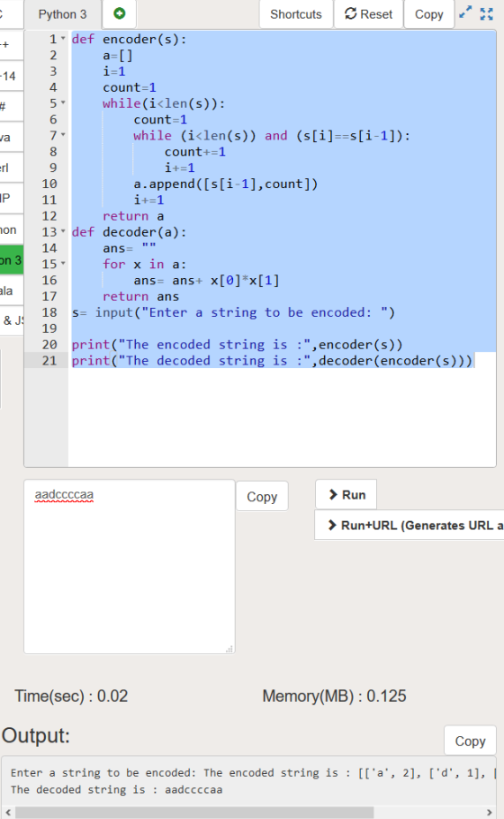Select the '& JS' language tab in sidebar
This screenshot has height=819, width=504.
pos(13,320)
